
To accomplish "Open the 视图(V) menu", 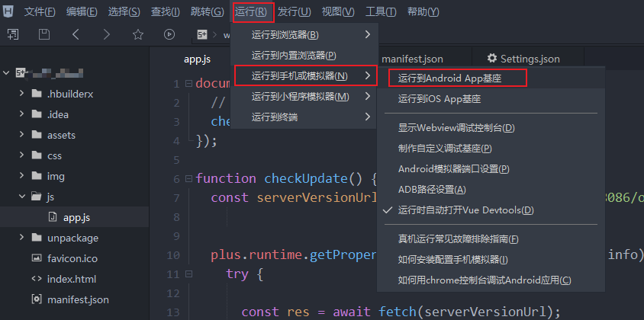I will (338, 12).
